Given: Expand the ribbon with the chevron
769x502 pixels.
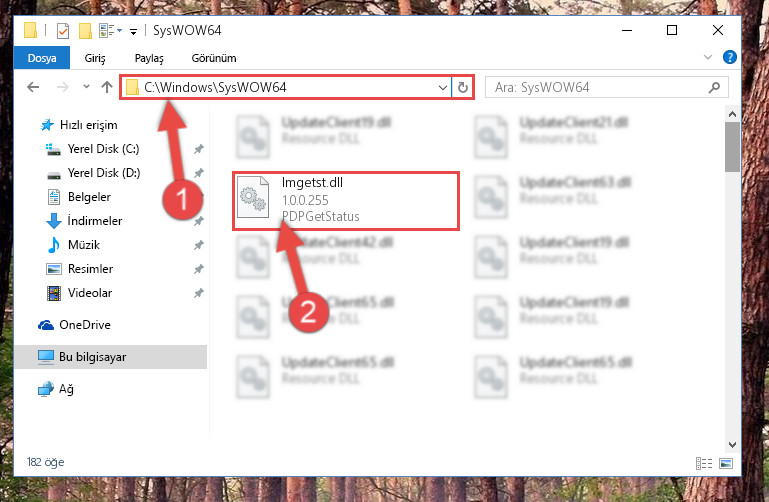Looking at the screenshot, I should 708,57.
